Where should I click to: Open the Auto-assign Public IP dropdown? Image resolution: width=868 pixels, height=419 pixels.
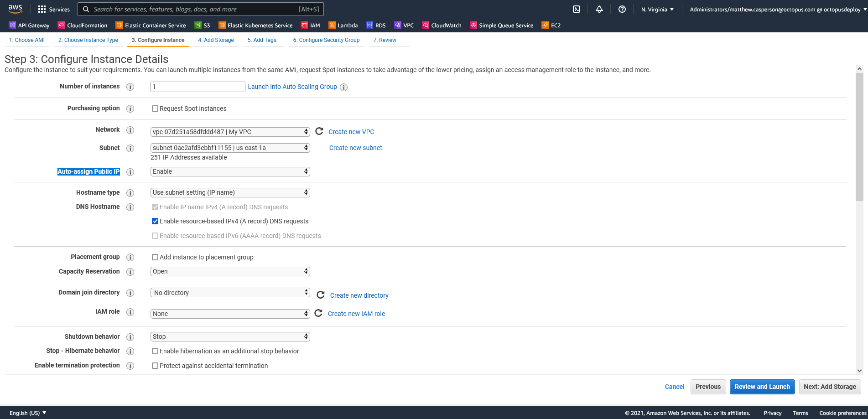[x=230, y=171]
